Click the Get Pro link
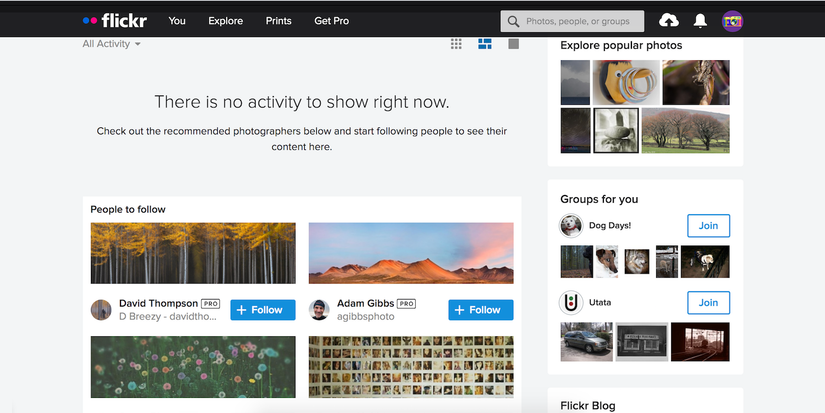 pyautogui.click(x=331, y=21)
